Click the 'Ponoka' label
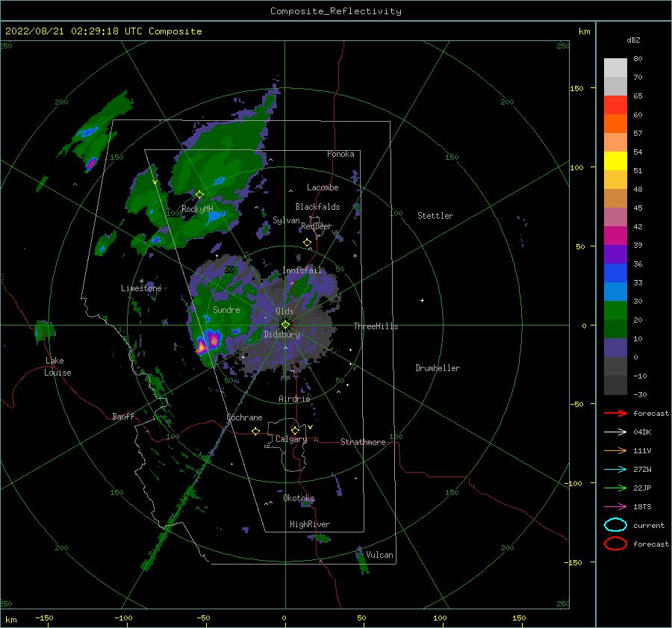672x628 pixels. point(340,155)
